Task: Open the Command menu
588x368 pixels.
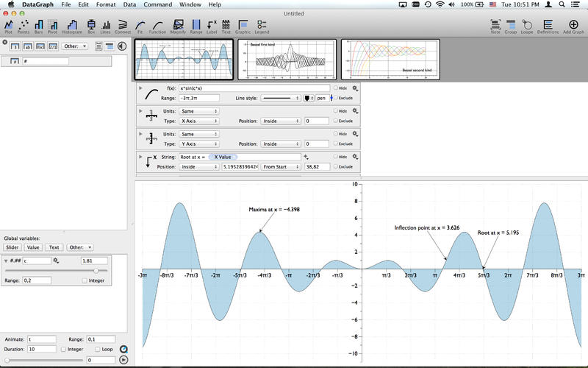Action: click(158, 4)
